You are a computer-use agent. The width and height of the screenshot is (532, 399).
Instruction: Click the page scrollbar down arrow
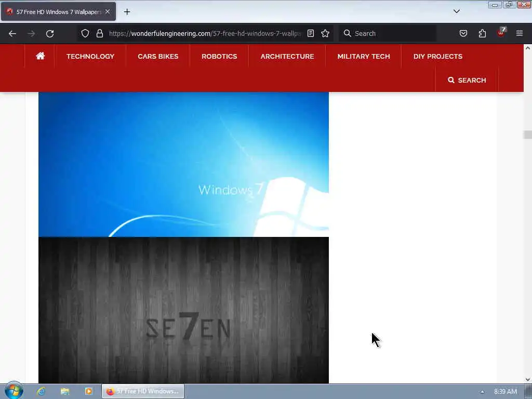tap(528, 380)
